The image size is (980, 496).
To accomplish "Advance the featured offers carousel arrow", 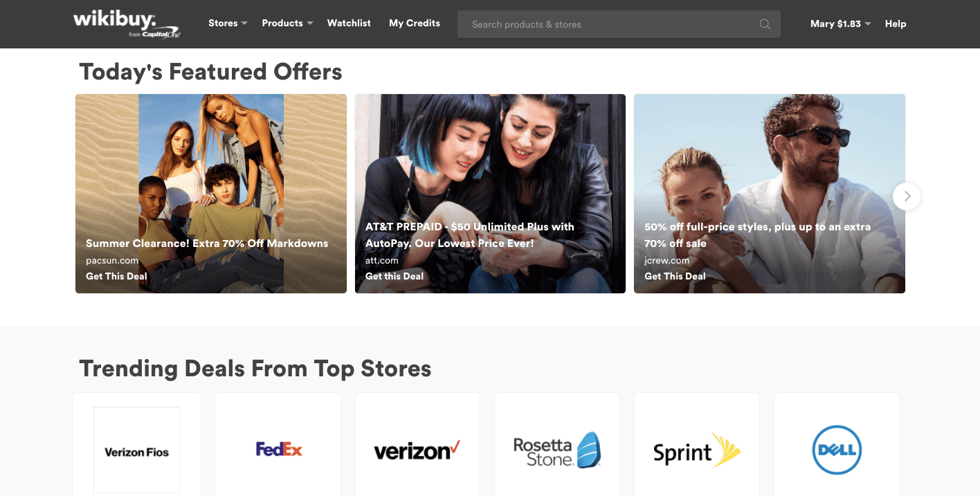I will click(x=907, y=196).
